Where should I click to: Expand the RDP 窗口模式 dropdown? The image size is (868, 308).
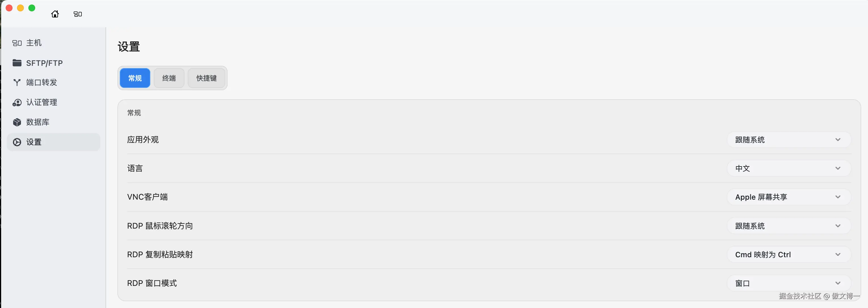click(x=788, y=283)
